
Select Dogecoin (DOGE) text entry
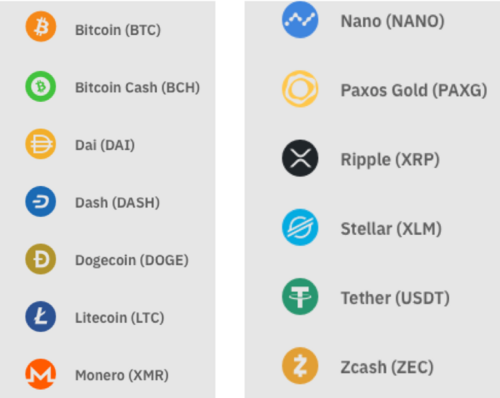pyautogui.click(x=132, y=260)
